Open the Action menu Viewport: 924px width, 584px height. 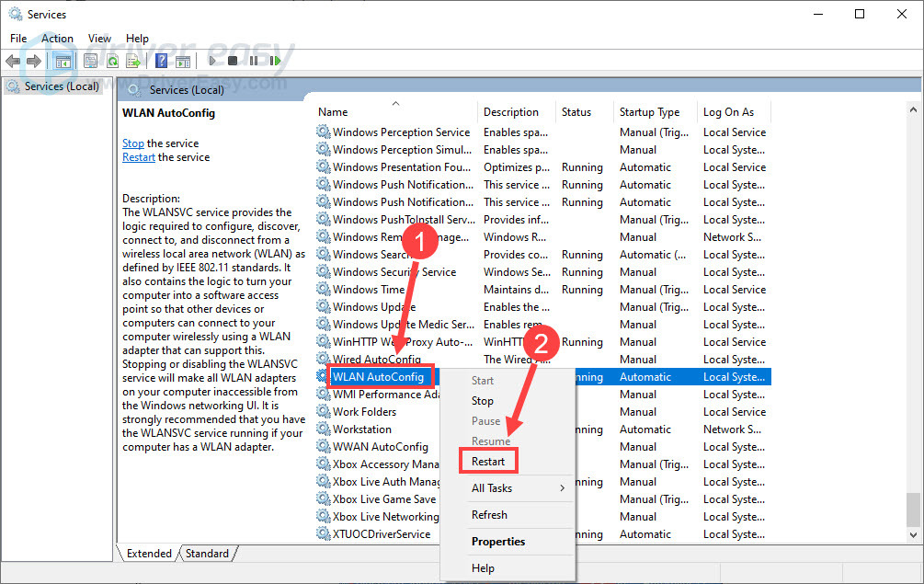click(57, 38)
